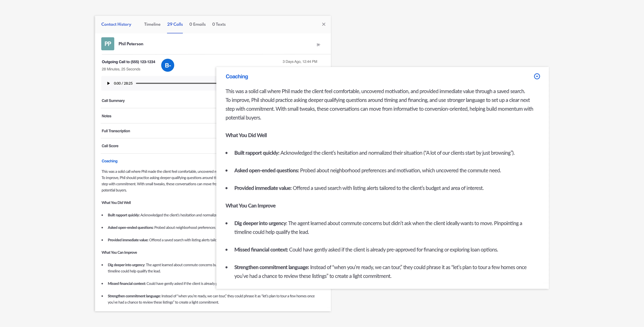The height and width of the screenshot is (327, 644).
Task: Open the 0 Texts tab
Action: (219, 24)
